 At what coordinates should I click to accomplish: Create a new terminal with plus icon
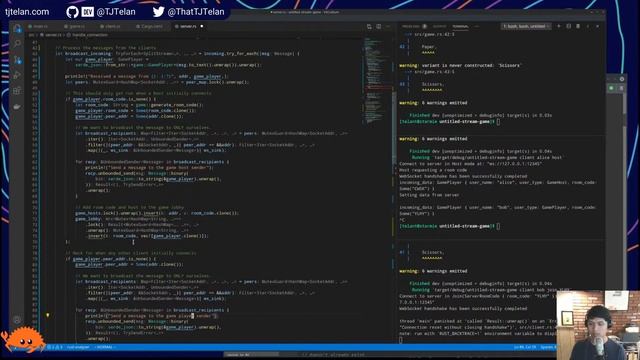tap(559, 26)
